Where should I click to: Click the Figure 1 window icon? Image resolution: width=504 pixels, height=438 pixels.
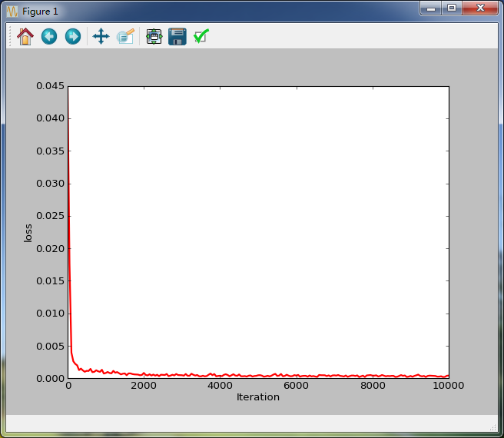click(12, 12)
